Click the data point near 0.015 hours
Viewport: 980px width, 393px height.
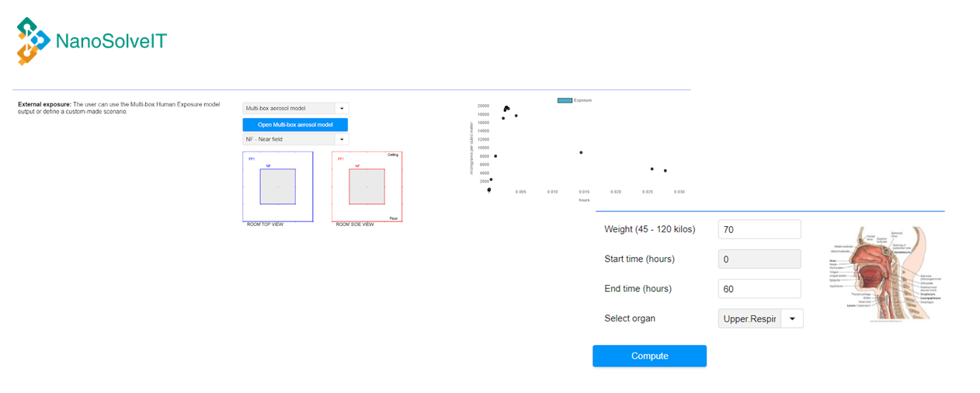pyautogui.click(x=581, y=152)
